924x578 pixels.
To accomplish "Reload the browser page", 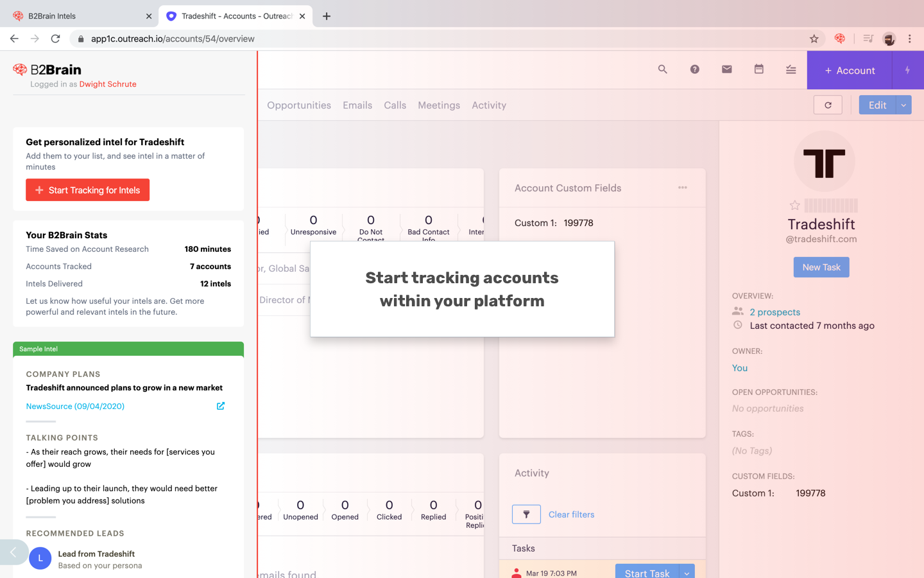I will pyautogui.click(x=56, y=39).
